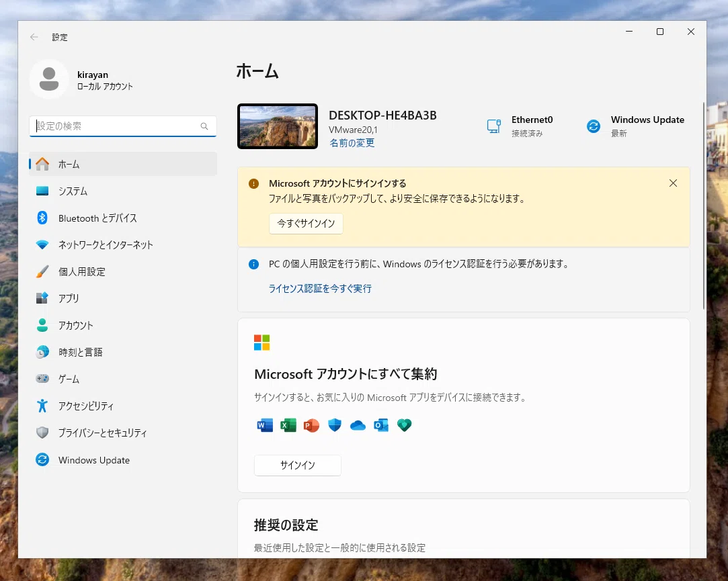
Task: Click the search magnifier icon
Action: point(204,126)
